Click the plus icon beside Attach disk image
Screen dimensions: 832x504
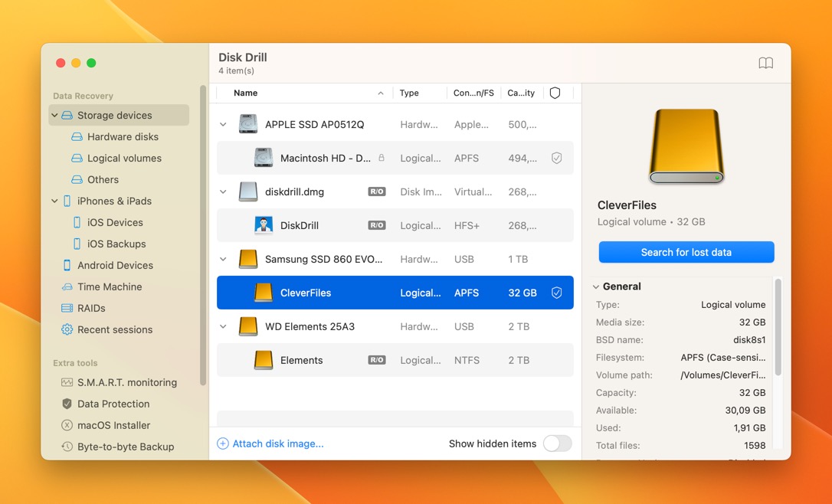223,443
